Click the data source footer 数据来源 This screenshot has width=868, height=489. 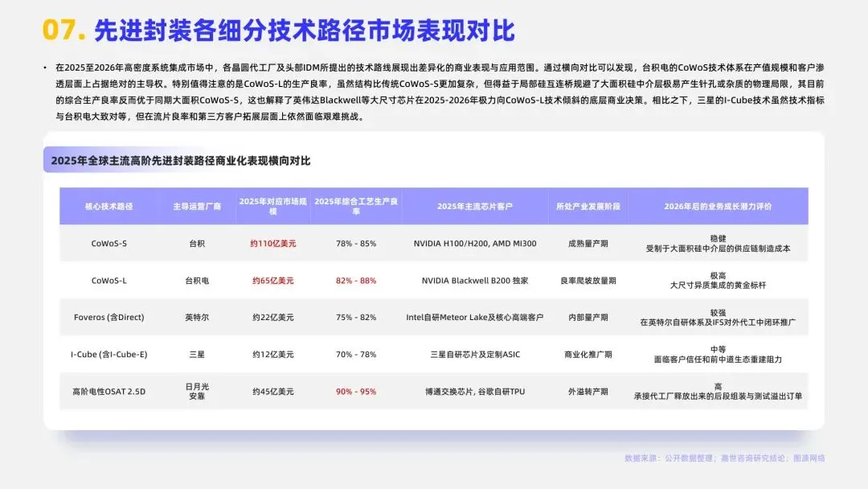click(725, 458)
